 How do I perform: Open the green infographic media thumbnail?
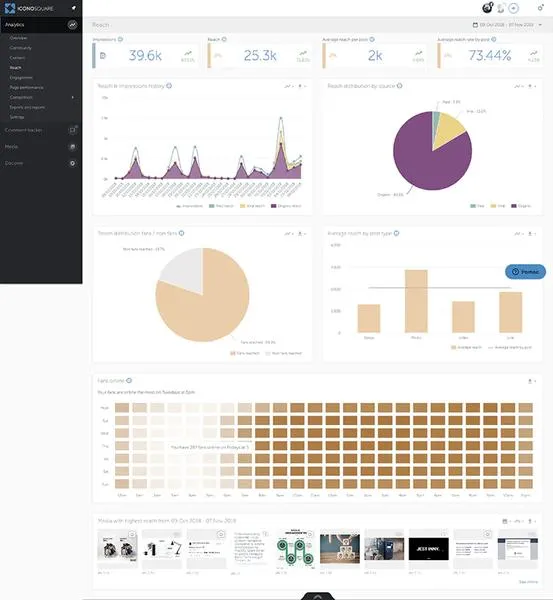click(x=295, y=548)
